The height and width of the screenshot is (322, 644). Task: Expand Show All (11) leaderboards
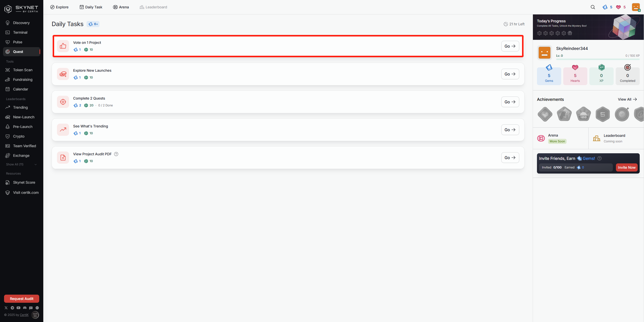click(x=22, y=164)
